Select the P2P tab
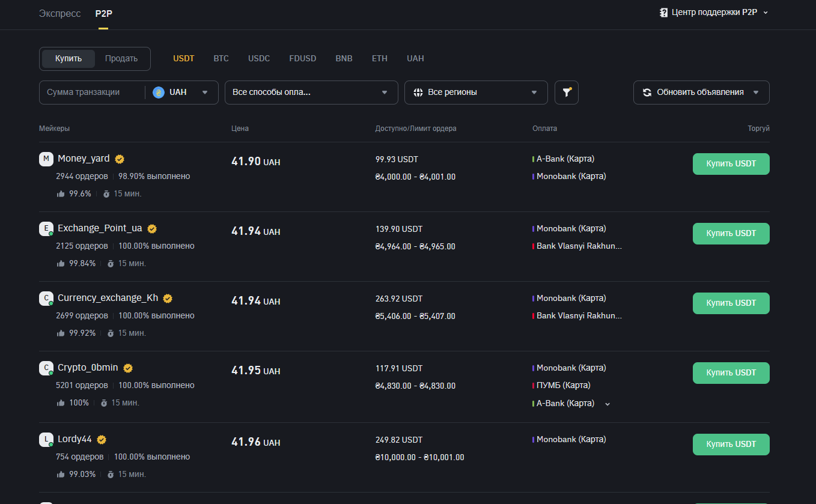Image resolution: width=816 pixels, height=504 pixels. (x=104, y=13)
